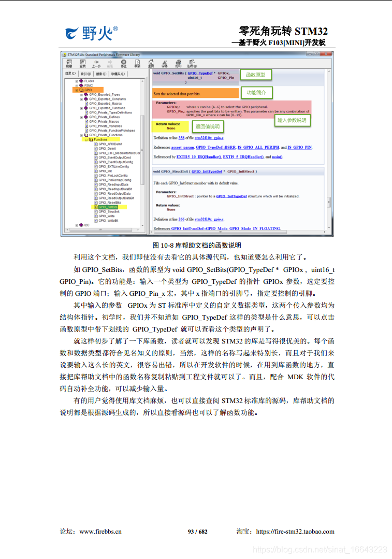Screen dimensions: 392x559
Task: Expand the FSMC tree node
Action: point(77,85)
